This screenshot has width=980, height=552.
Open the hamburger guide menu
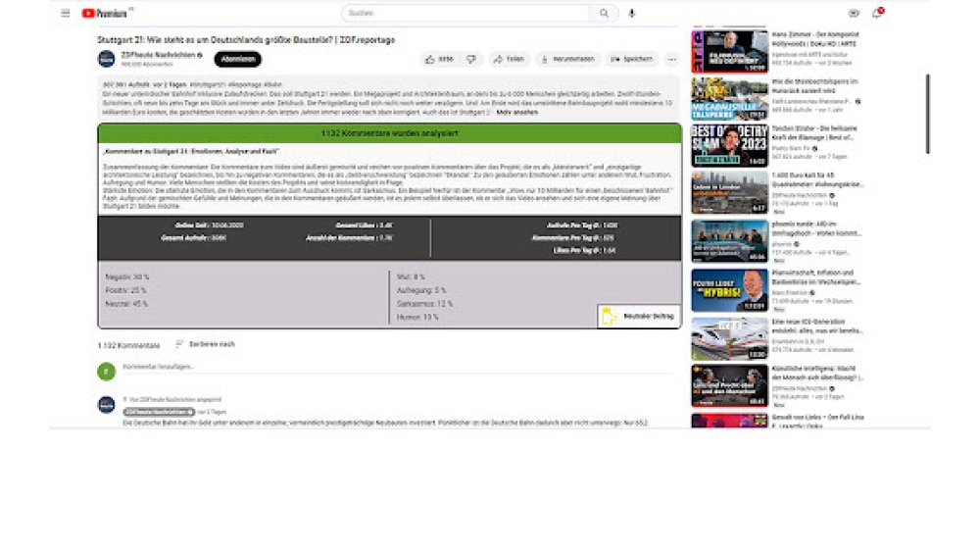click(x=65, y=13)
